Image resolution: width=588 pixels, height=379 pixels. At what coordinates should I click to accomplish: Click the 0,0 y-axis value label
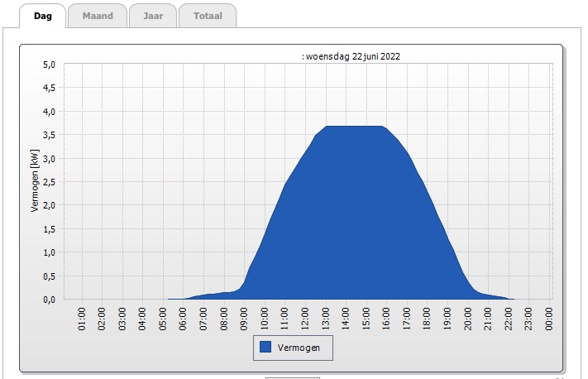[48, 300]
